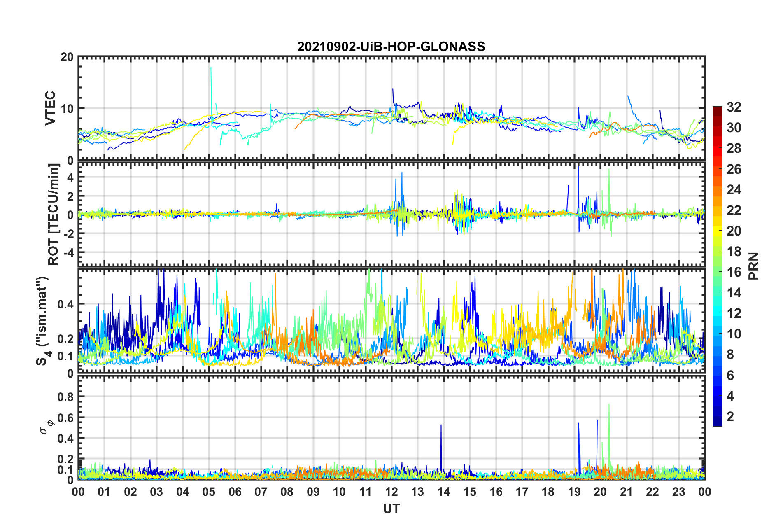Click the plot title 20210902-UiB-HOP-GLONASS

[x=391, y=47]
